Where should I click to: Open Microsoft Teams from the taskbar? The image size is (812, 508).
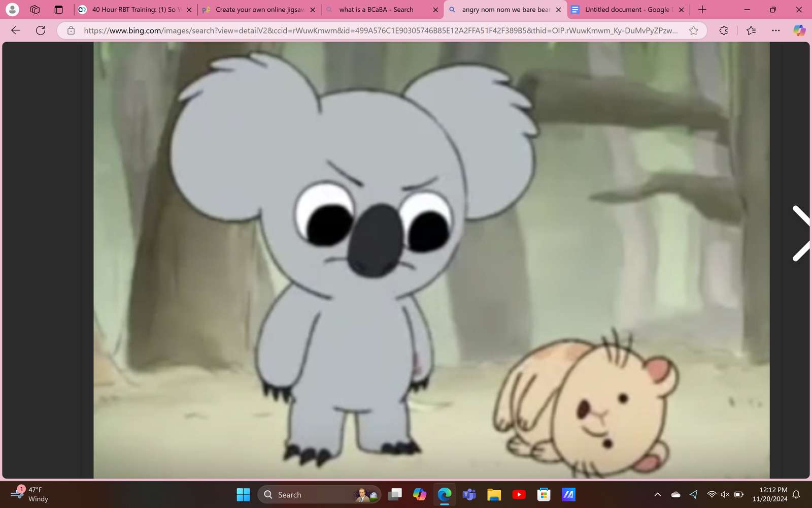pos(469,494)
